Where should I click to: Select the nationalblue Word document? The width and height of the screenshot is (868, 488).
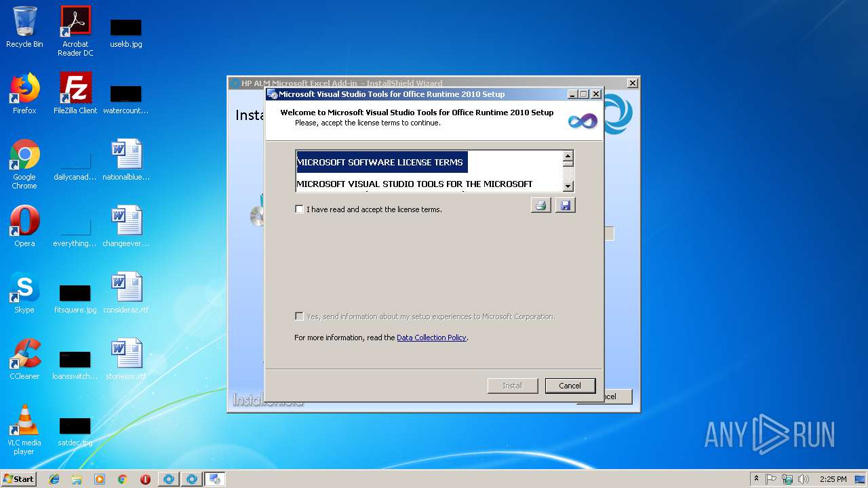(126, 161)
